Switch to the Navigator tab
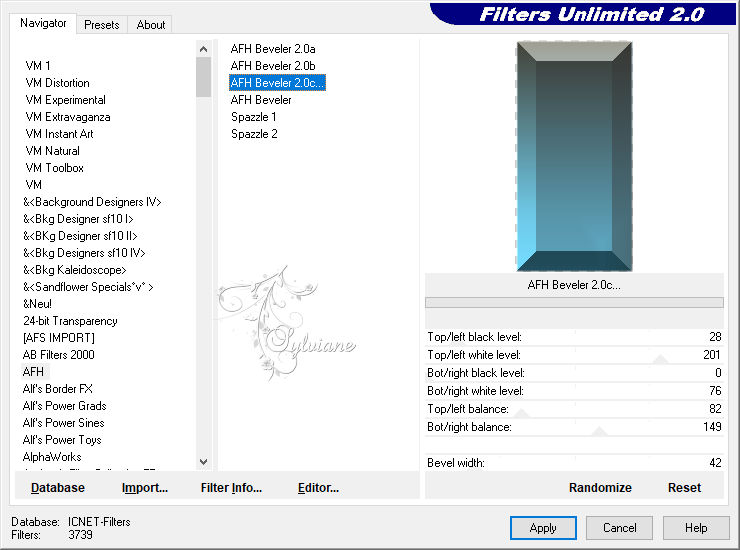The image size is (740, 550). pos(43,23)
